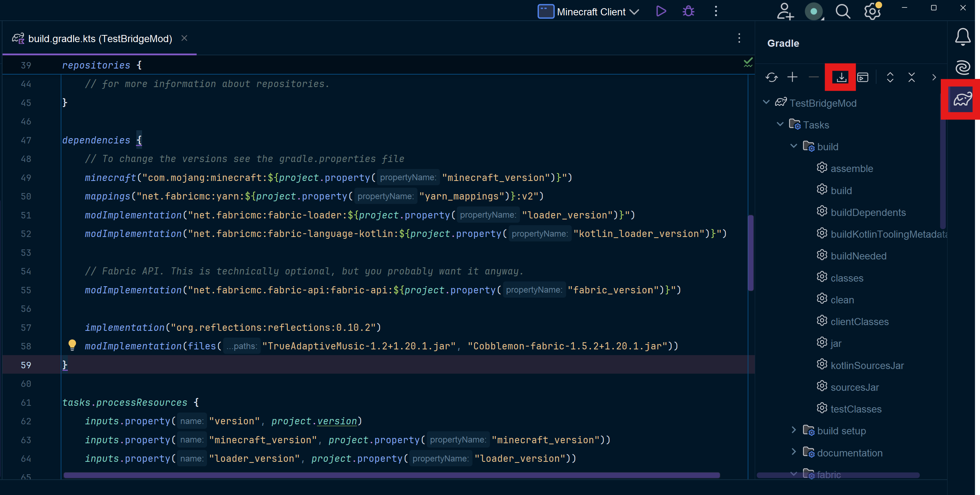Reload all Gradle projects
Image resolution: width=980 pixels, height=495 pixels.
[771, 77]
